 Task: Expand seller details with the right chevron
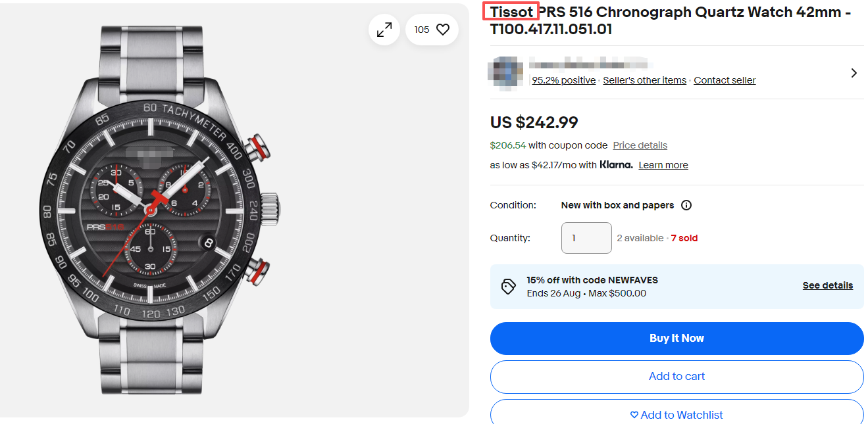coord(854,73)
